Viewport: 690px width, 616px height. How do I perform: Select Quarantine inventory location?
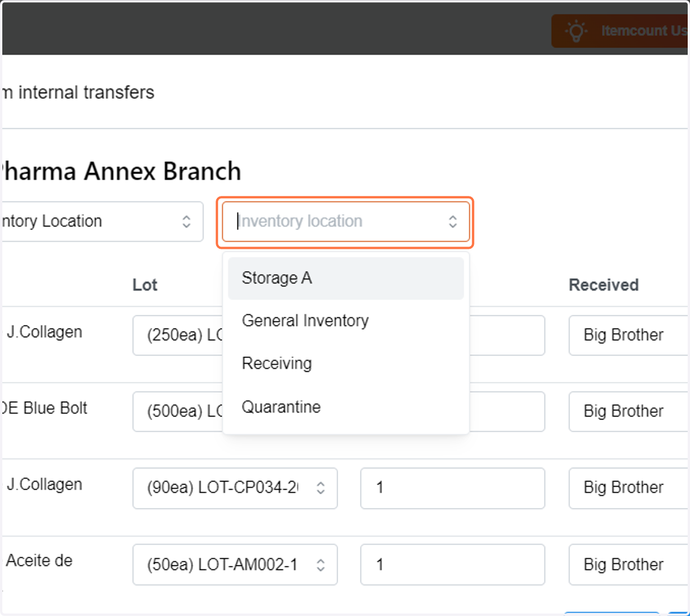(346, 407)
